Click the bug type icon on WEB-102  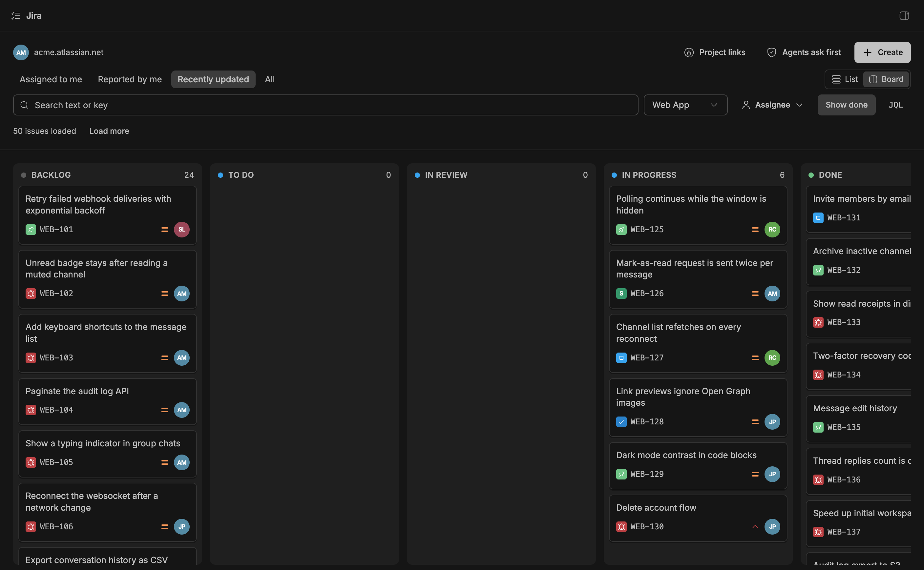(x=31, y=293)
